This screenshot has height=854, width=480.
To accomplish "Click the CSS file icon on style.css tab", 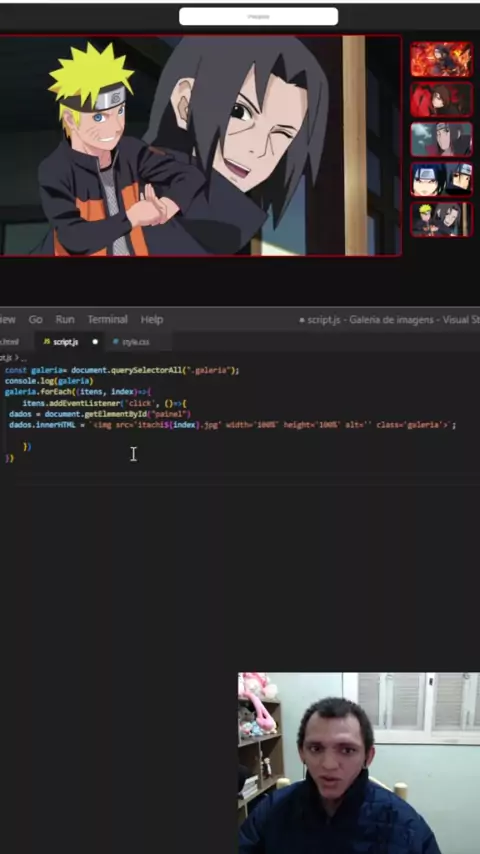I will pyautogui.click(x=116, y=342).
